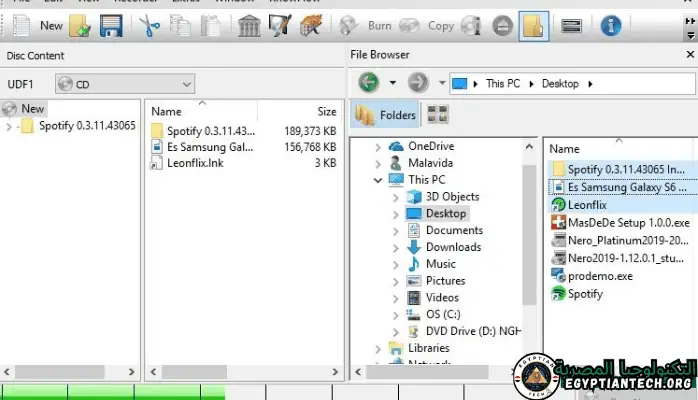Click the disc info icon
This screenshot has height=400, width=698.
[x=471, y=26]
